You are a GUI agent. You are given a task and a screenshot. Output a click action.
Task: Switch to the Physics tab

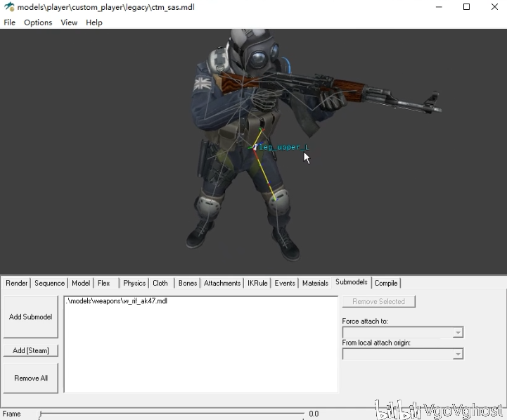tap(134, 283)
